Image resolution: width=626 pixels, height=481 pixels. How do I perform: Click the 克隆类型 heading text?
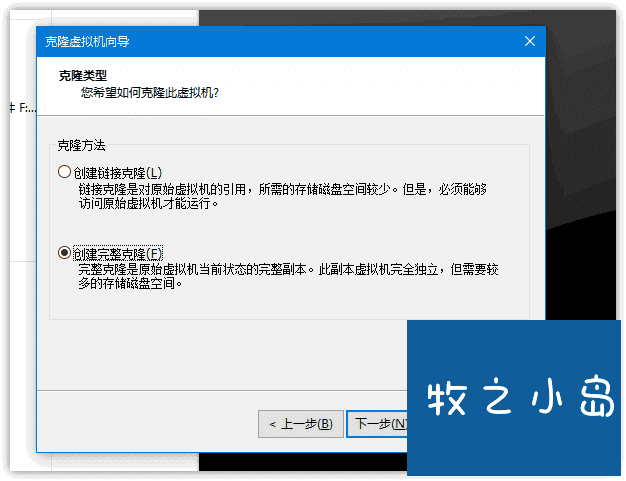[83, 75]
